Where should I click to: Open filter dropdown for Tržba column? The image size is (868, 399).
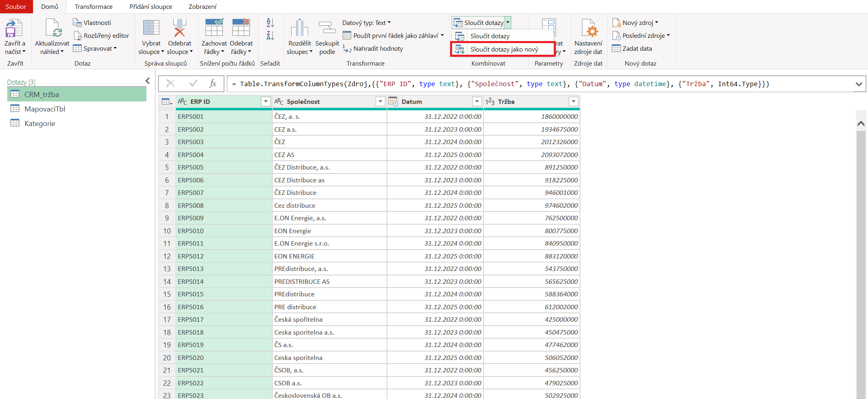pos(574,101)
